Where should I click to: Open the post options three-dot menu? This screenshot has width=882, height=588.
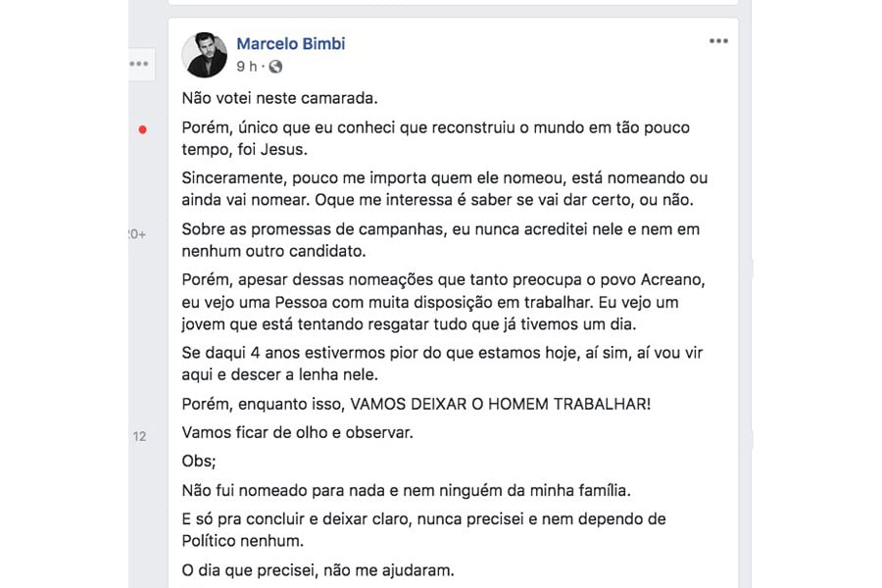[718, 41]
